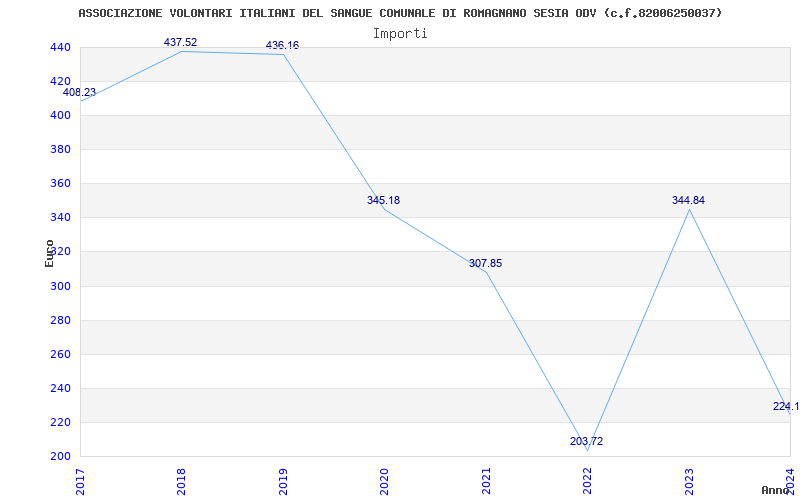Image resolution: width=800 pixels, height=500 pixels.
Task: Click the 2020 x-axis year label
Action: [x=385, y=481]
